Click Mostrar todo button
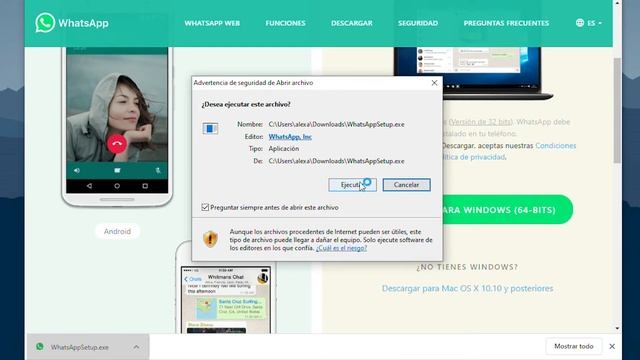The image size is (640, 360). (x=573, y=347)
